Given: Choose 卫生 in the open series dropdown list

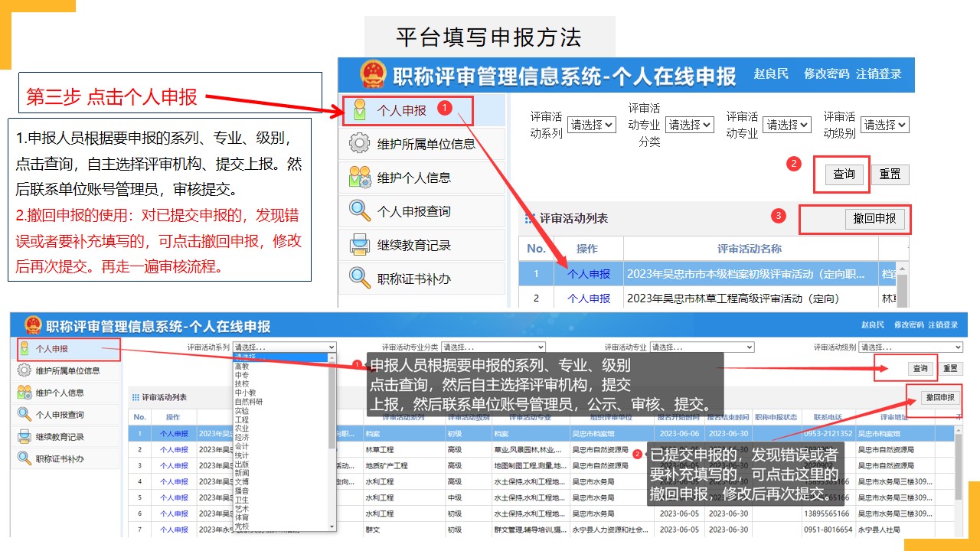Looking at the screenshot, I should tap(242, 499).
